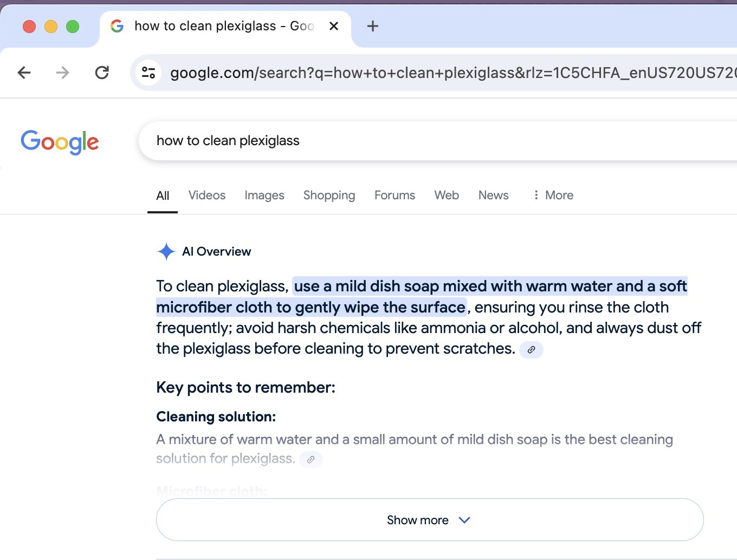
Task: Select the Web results tab
Action: (447, 195)
